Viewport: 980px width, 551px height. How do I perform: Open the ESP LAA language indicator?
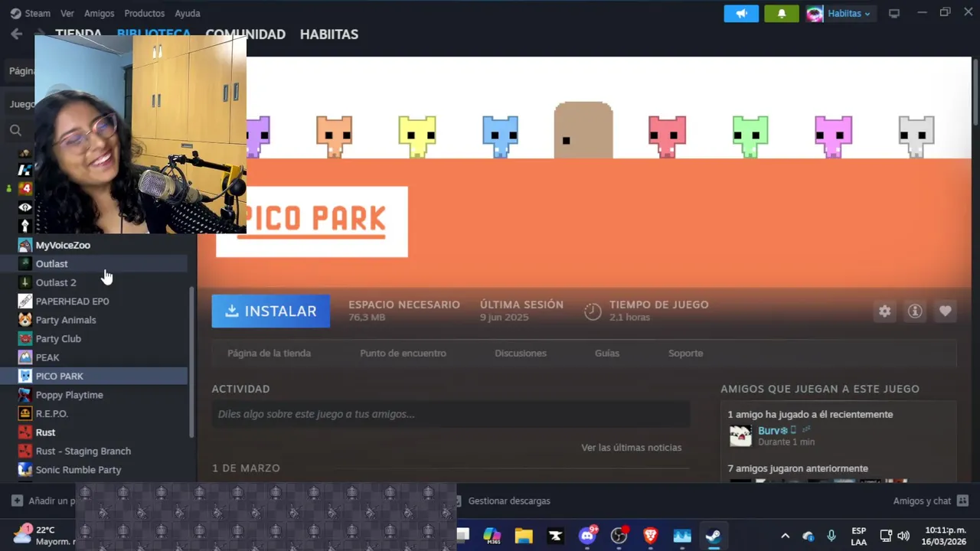point(859,536)
